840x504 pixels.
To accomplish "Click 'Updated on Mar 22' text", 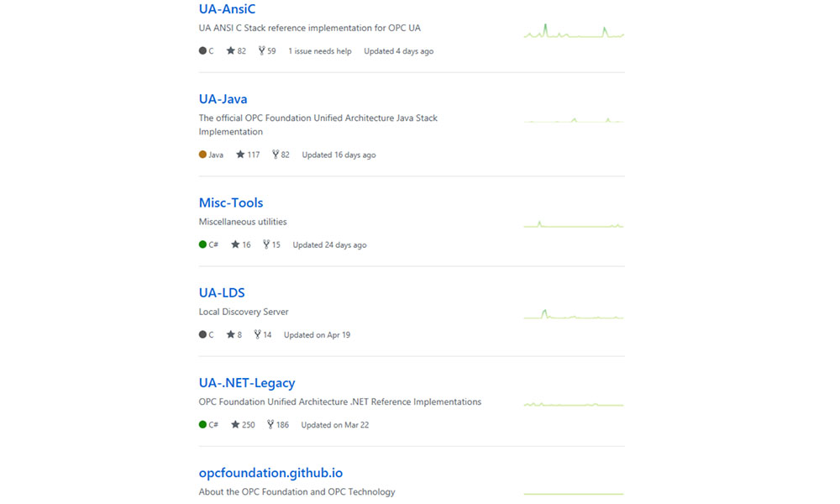I will (335, 425).
